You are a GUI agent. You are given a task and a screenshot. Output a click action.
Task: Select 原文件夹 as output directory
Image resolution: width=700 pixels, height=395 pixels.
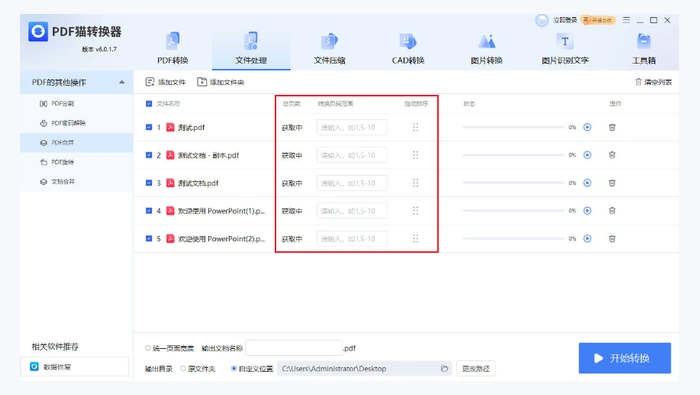coord(198,369)
